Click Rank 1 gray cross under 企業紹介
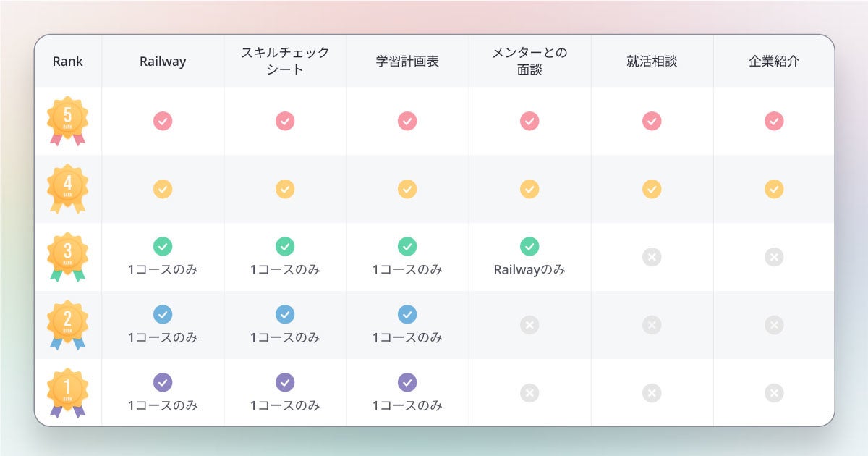868x456 pixels. (x=774, y=393)
